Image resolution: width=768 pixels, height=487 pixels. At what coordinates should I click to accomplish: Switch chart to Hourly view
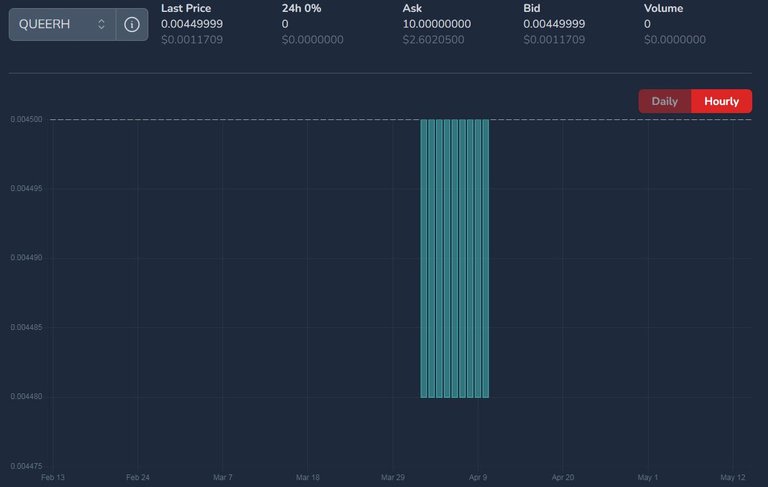721,101
